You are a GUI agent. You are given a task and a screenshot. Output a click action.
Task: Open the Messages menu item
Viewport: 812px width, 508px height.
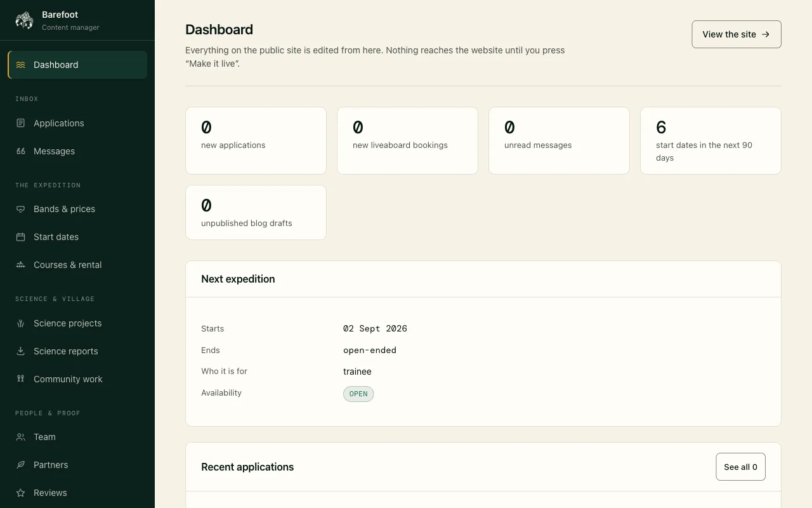(x=77, y=151)
